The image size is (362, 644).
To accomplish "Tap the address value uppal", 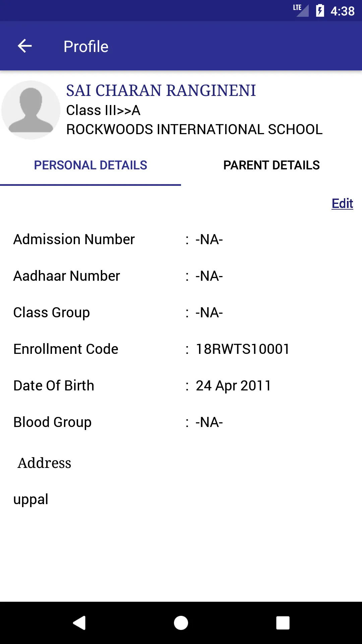I will click(x=31, y=499).
